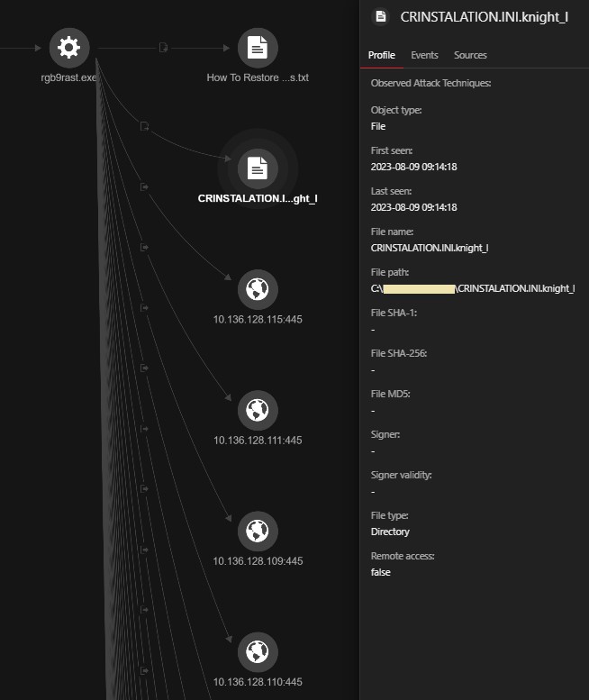589x700 pixels.
Task: Click the file icon in the details panel header
Action: coord(382,16)
